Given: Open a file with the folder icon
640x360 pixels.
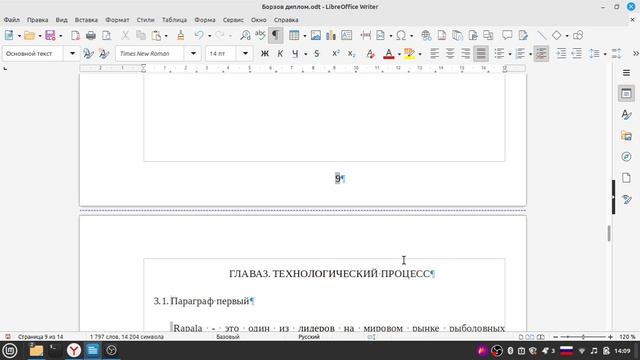Looking at the screenshot, I should tap(29, 36).
